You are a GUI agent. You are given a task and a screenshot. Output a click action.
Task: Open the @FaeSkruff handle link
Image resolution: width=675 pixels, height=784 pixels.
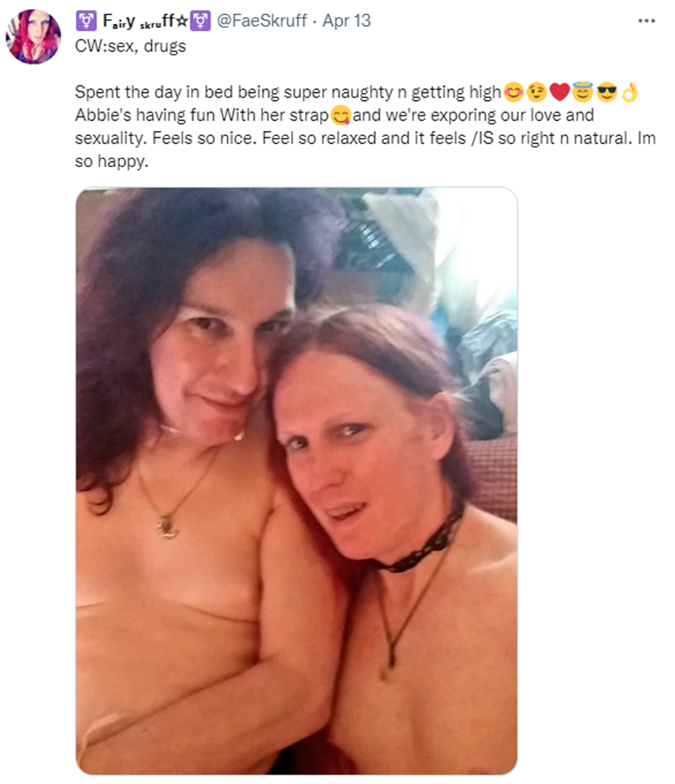point(262,21)
